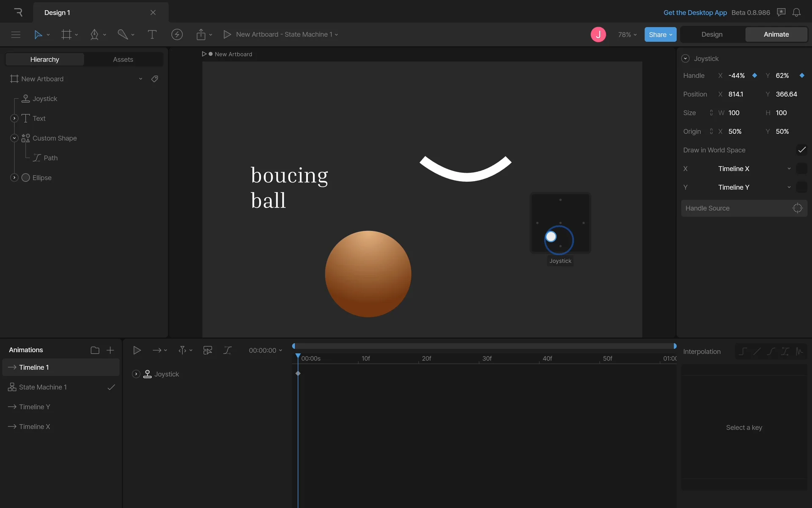The width and height of the screenshot is (812, 508).
Task: Toggle the Timeline X invert checkbox
Action: coord(801,168)
